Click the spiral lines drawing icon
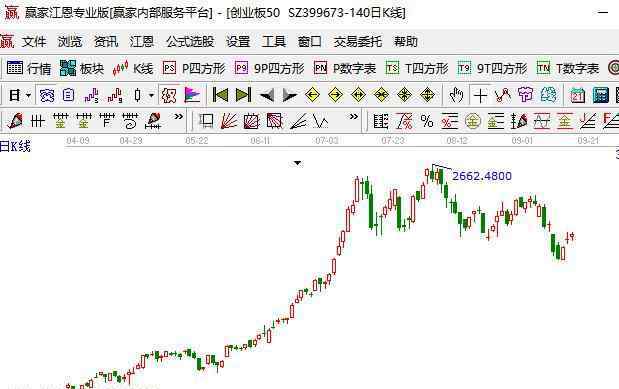This screenshot has width=619, height=389. coord(130,121)
